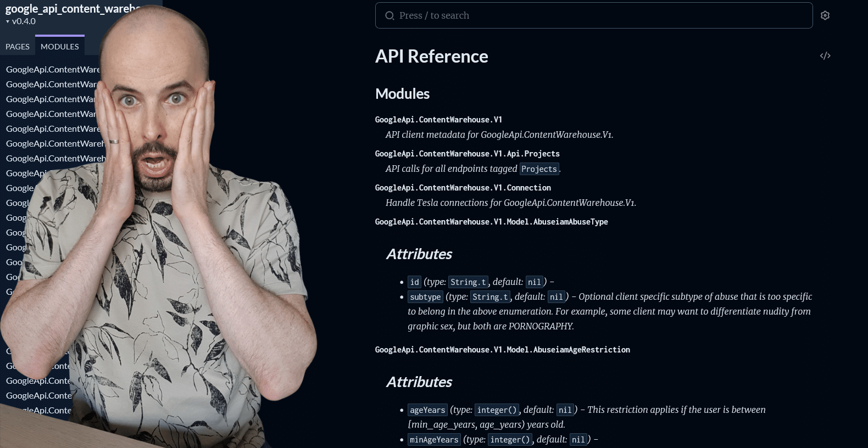This screenshot has width=868, height=448.
Task: Click the "ageYears" attribute code label
Action: (427, 410)
